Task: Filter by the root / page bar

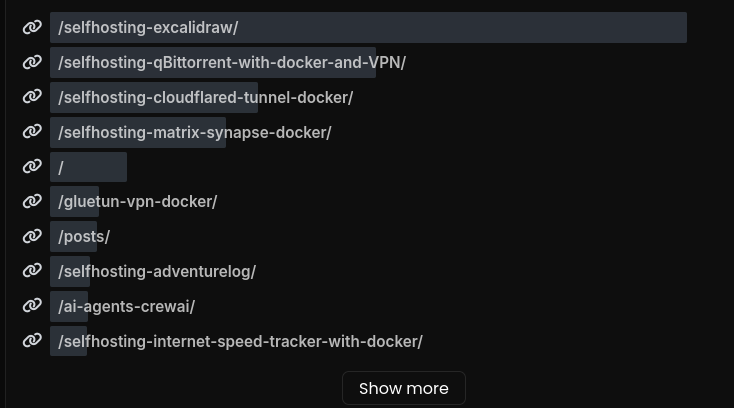Action: click(x=88, y=167)
